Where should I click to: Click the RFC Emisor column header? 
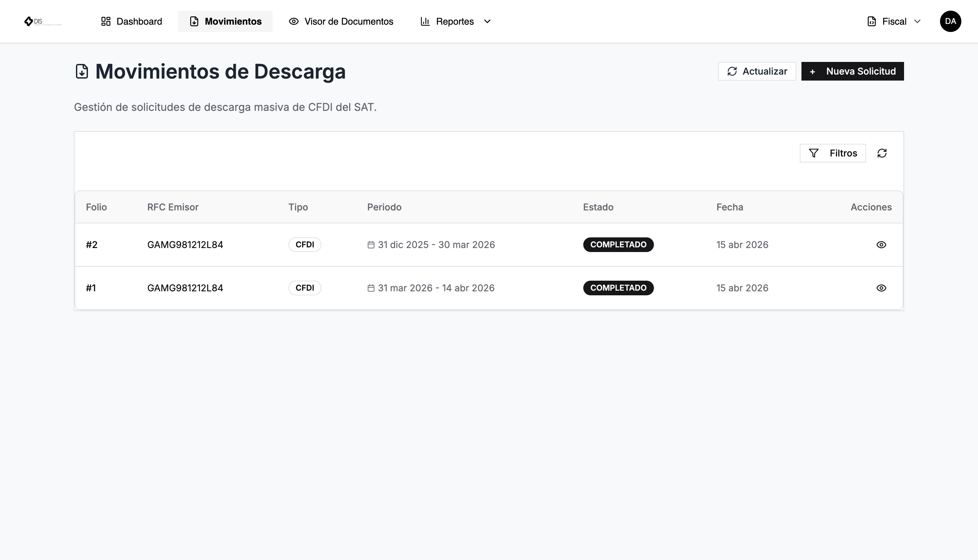pos(173,207)
